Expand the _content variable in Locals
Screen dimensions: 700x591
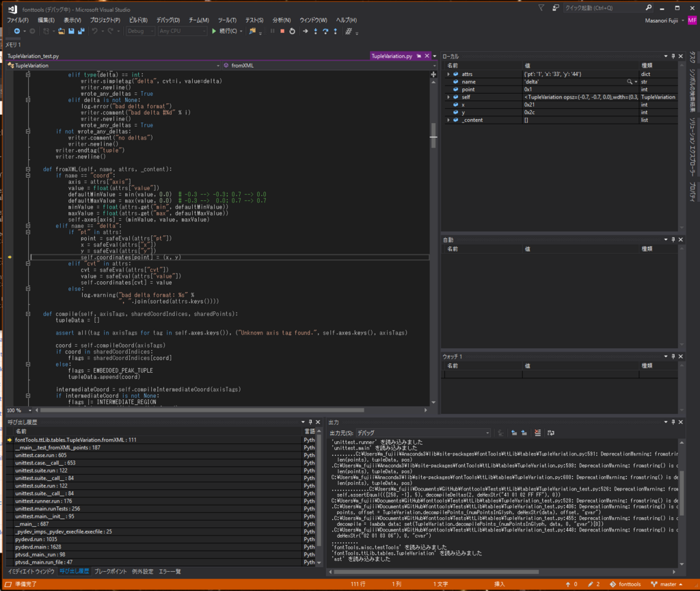coord(448,120)
